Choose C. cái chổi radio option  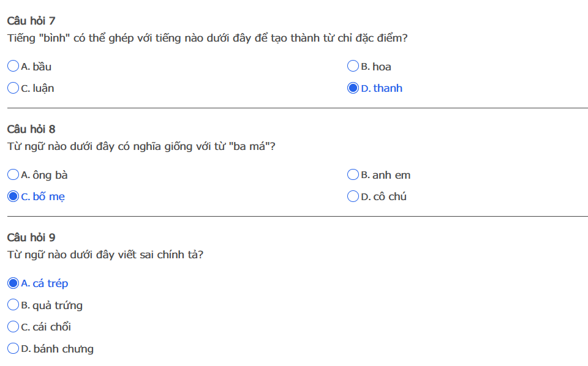click(x=13, y=327)
